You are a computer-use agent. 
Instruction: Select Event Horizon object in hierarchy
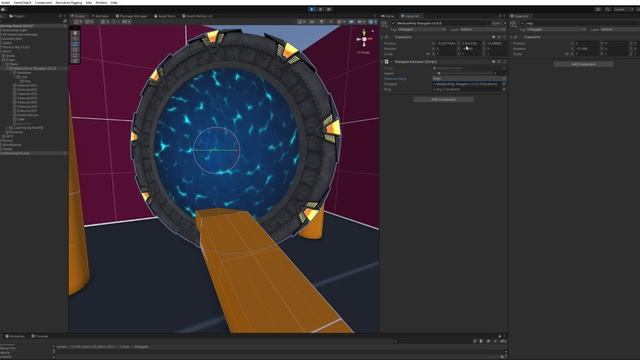click(x=28, y=115)
